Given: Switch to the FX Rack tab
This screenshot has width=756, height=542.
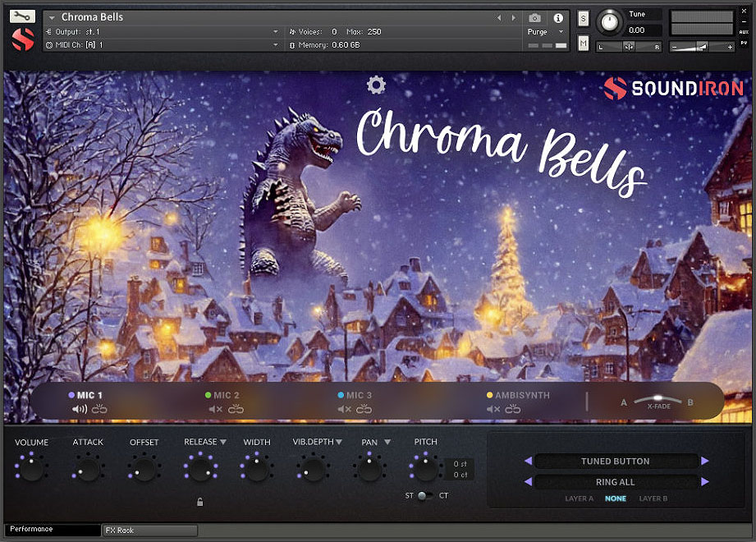Looking at the screenshot, I should coord(150,531).
